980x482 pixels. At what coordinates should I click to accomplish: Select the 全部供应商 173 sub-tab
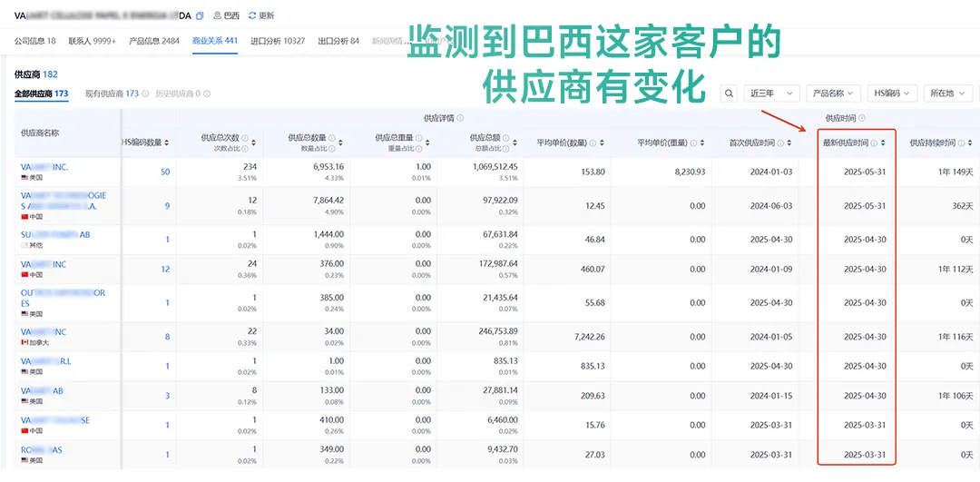(41, 93)
